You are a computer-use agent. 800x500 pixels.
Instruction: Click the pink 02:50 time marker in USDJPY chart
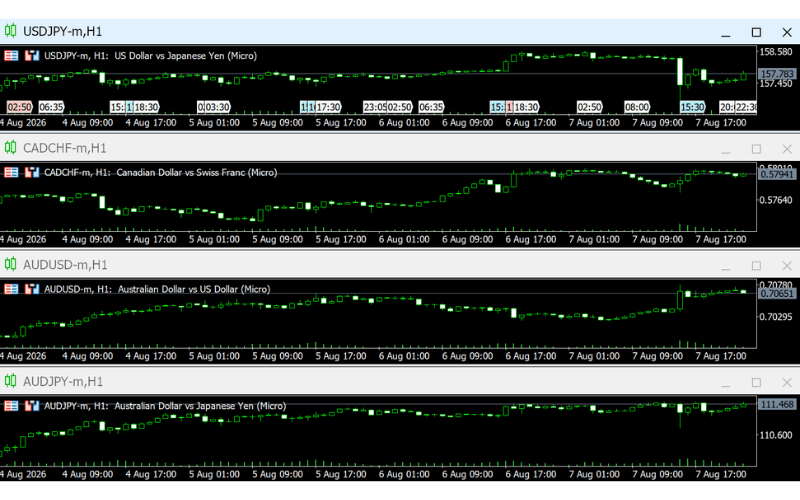(20, 107)
